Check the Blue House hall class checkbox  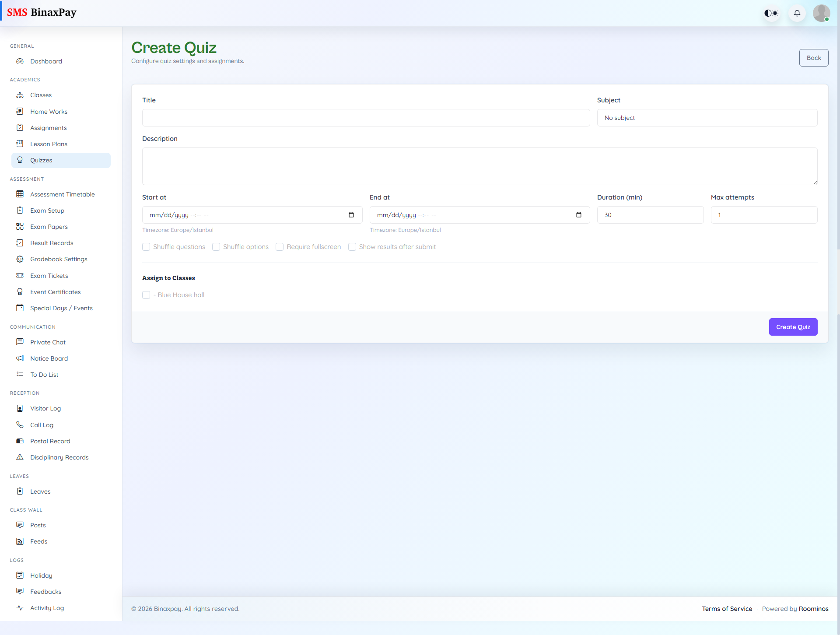coord(146,295)
